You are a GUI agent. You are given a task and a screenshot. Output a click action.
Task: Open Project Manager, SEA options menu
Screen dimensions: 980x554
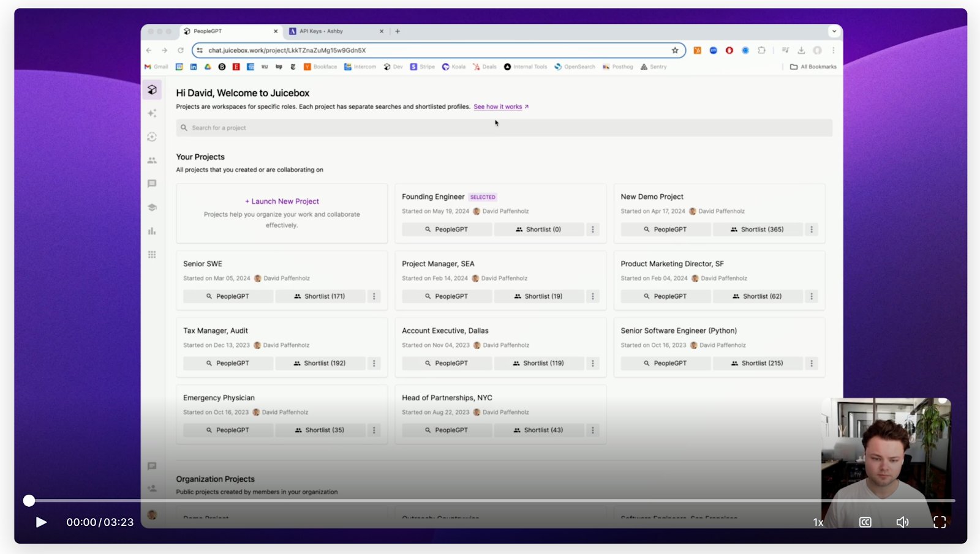pyautogui.click(x=592, y=296)
